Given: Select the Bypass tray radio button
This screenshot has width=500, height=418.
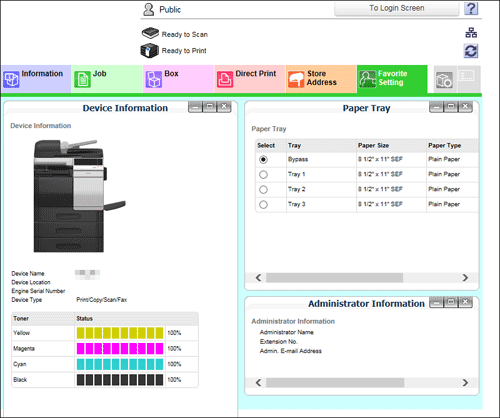Looking at the screenshot, I should [263, 160].
